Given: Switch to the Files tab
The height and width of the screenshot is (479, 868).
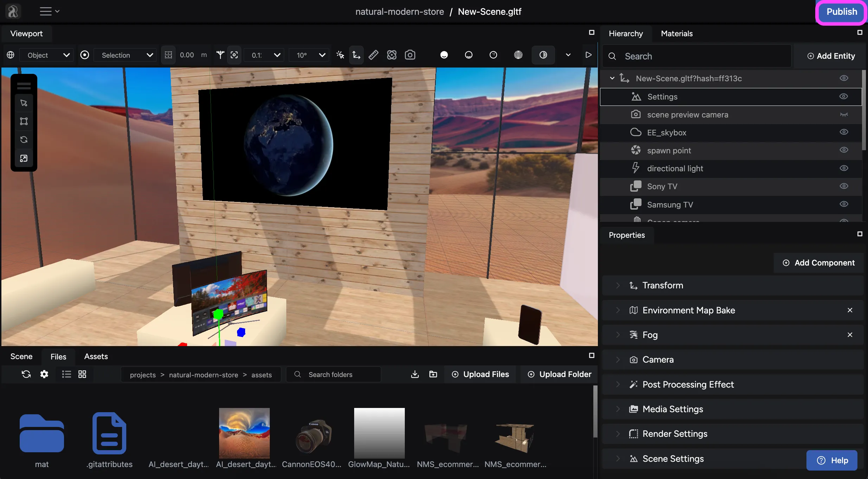Looking at the screenshot, I should 58,356.
